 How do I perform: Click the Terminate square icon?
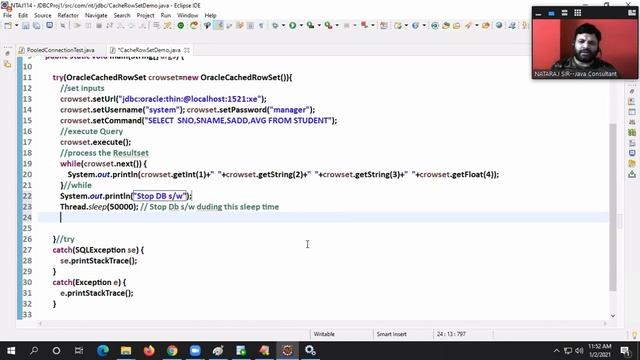[98, 26]
